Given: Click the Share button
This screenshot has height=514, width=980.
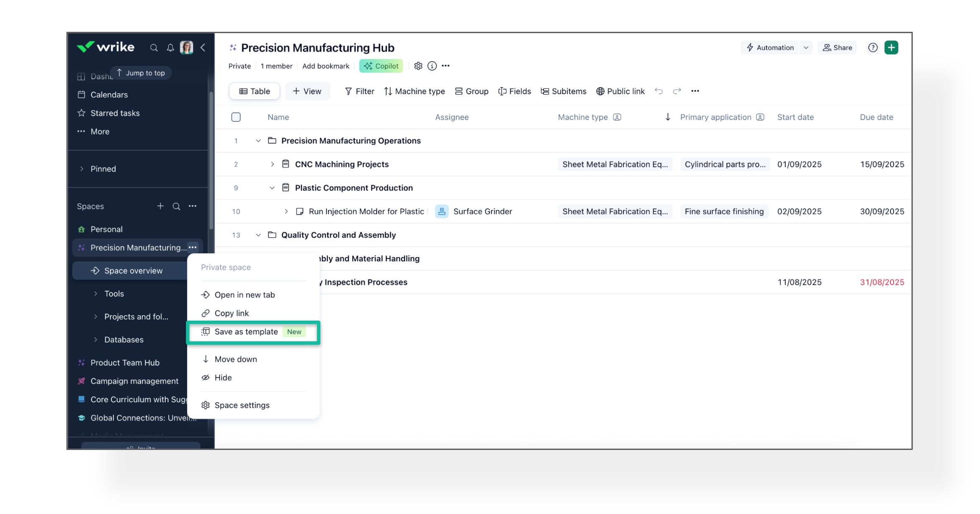Looking at the screenshot, I should pyautogui.click(x=837, y=48).
